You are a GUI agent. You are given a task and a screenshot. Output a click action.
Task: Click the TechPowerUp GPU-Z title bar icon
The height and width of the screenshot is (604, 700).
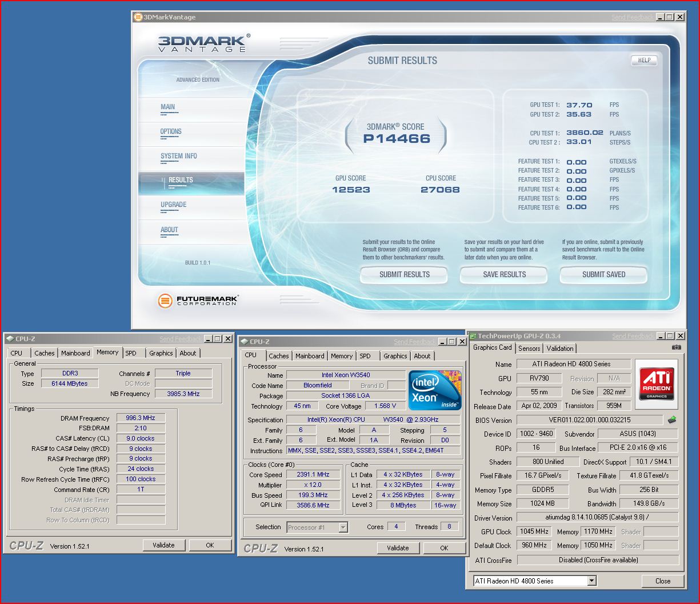[x=473, y=337]
